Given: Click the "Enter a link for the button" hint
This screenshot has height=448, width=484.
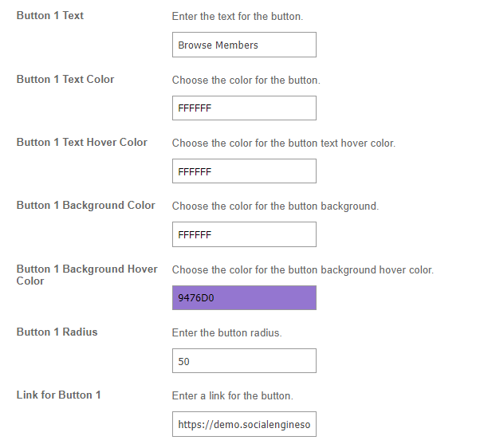Looking at the screenshot, I should pyautogui.click(x=232, y=395).
